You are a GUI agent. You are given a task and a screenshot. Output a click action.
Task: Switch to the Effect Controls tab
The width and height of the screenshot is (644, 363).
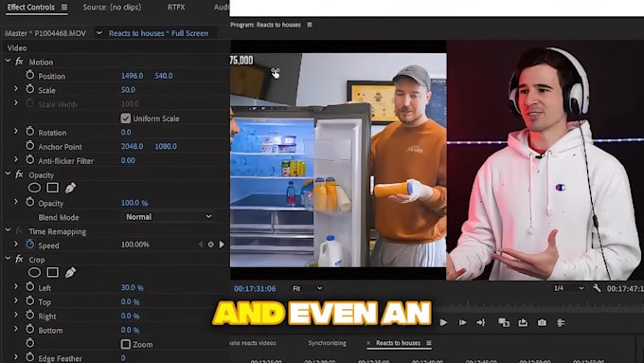click(31, 7)
